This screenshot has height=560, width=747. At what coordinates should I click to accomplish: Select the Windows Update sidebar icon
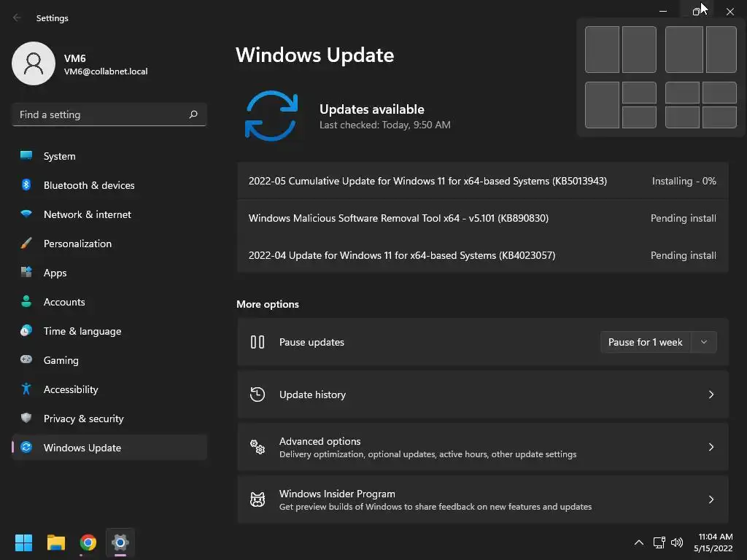tap(26, 447)
